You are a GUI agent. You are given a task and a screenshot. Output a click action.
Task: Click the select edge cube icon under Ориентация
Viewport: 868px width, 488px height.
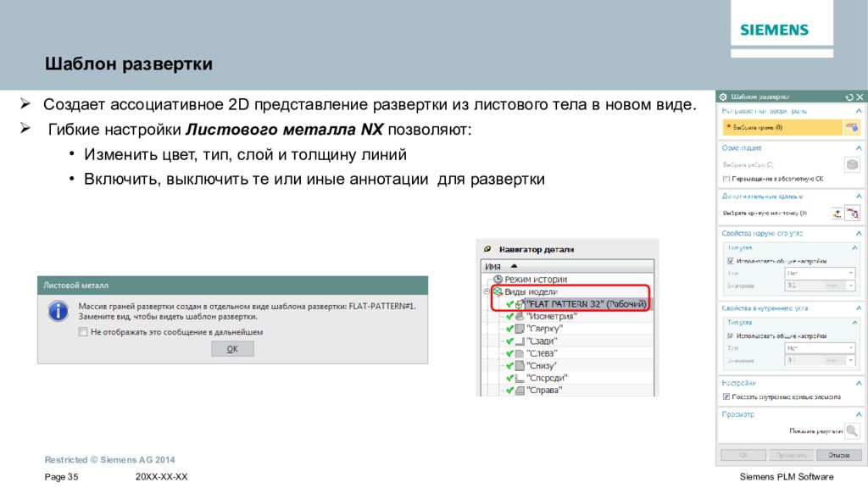[852, 164]
